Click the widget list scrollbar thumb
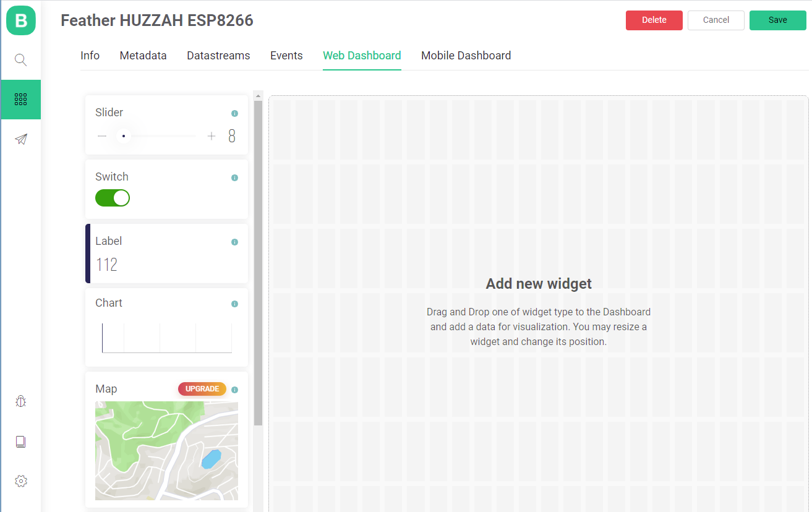 click(258, 263)
